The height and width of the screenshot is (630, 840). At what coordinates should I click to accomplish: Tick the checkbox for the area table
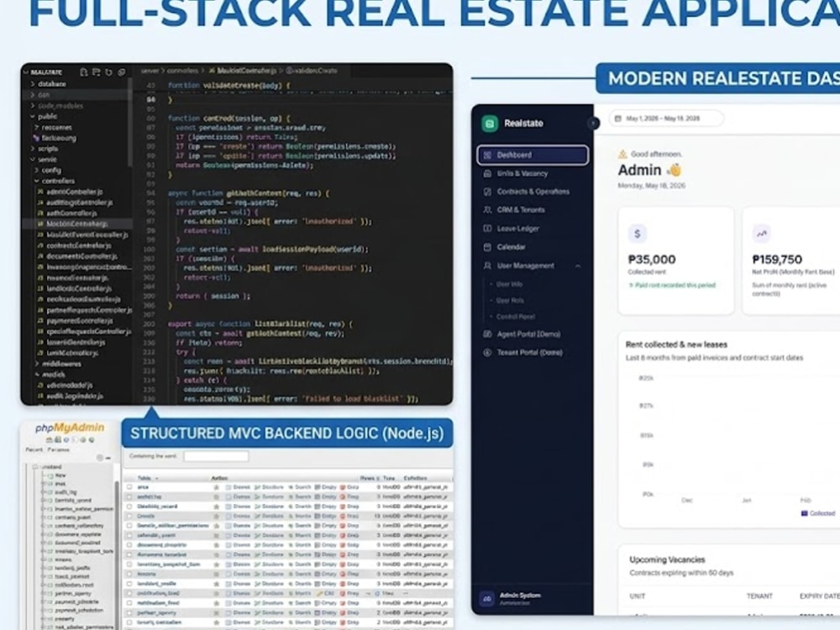(x=129, y=487)
